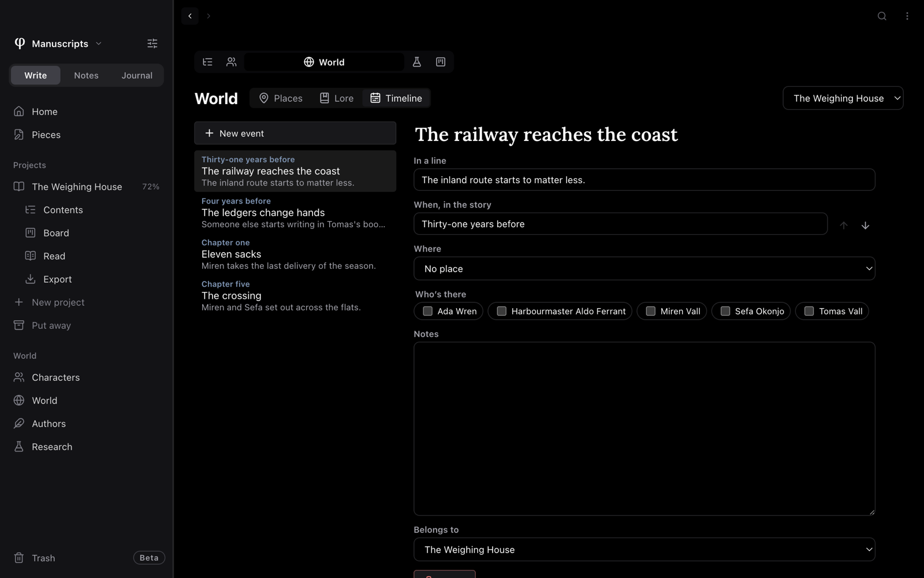Select The ledgers change hands event
924x578 pixels.
295,213
